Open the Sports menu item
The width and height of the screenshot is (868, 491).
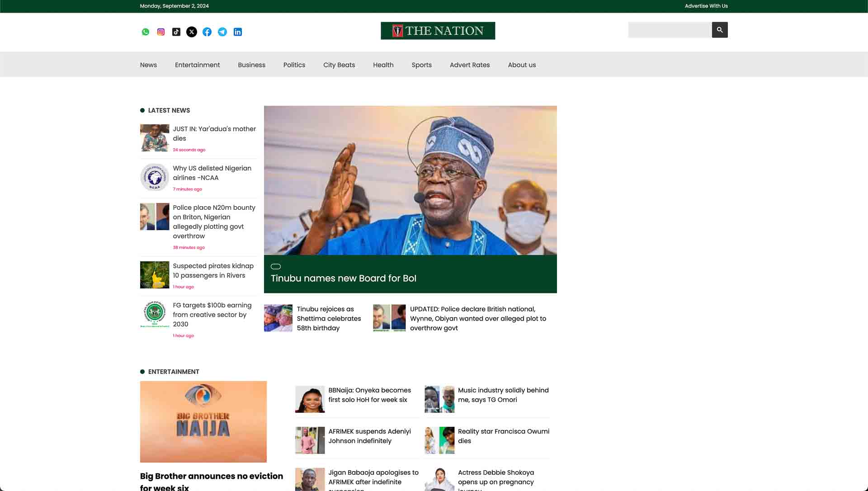422,65
